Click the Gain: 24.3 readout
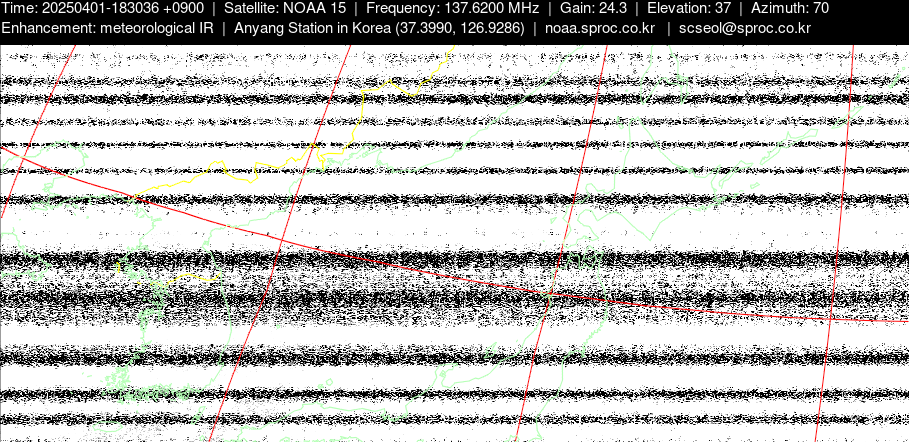The width and height of the screenshot is (909, 442). (x=593, y=8)
